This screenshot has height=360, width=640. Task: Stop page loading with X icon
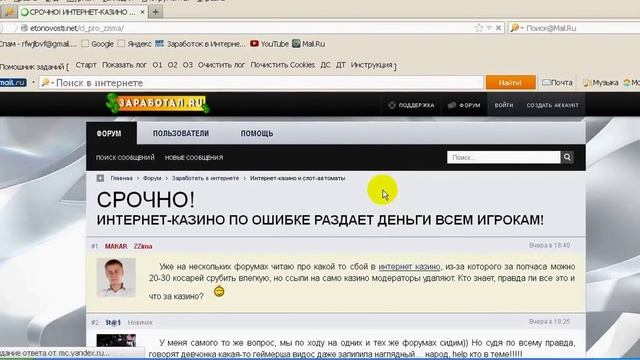point(498,28)
